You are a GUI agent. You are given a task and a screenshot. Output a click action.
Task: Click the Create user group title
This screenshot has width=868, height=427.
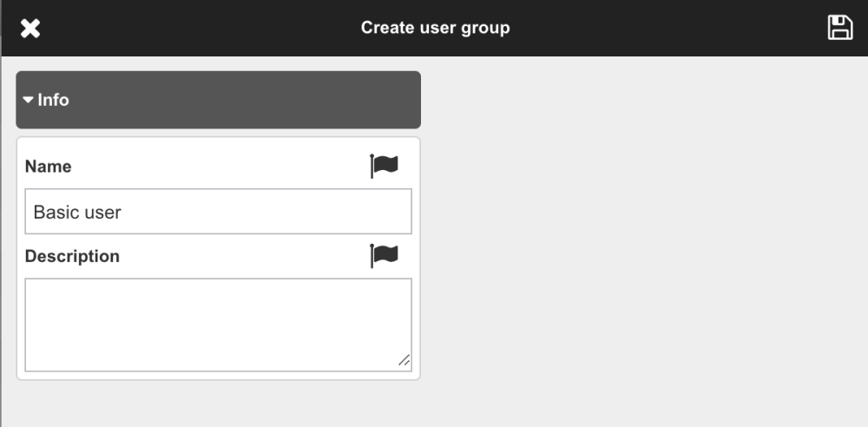coord(435,28)
